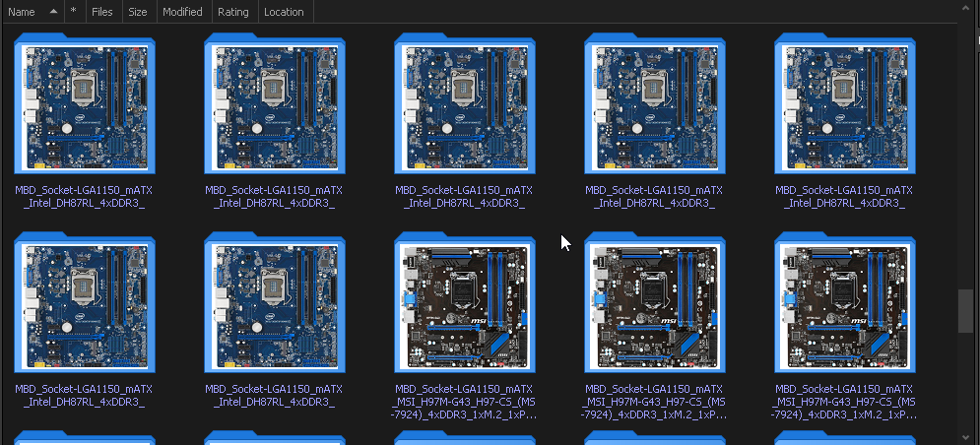This screenshot has width=980, height=445.
Task: Click the vertical scrollbar thumb
Action: click(x=965, y=311)
